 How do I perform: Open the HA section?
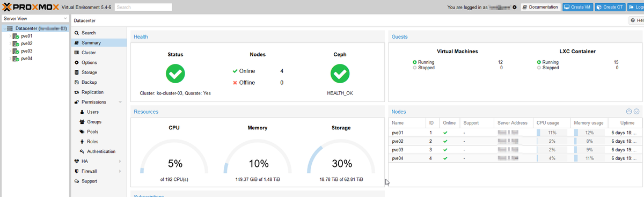coord(85,161)
